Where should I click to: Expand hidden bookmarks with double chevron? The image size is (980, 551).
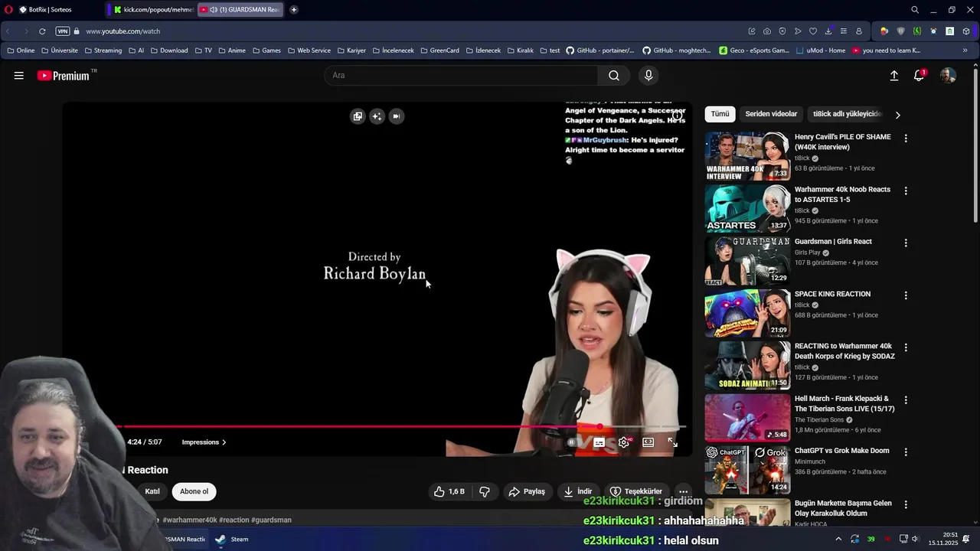click(x=965, y=51)
